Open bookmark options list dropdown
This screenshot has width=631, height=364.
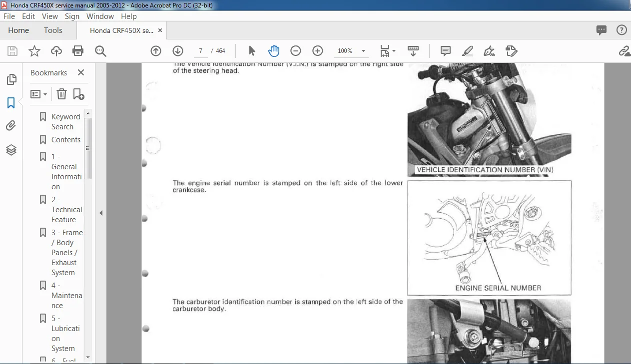click(39, 94)
